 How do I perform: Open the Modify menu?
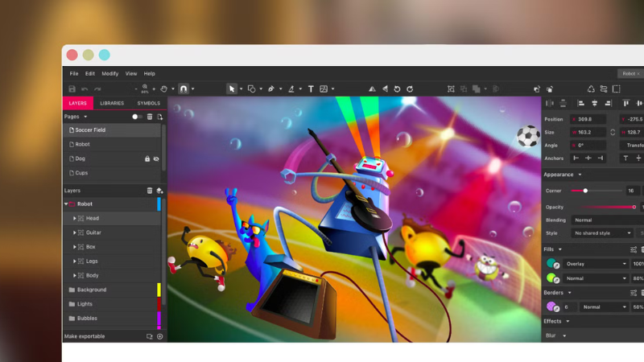[109, 73]
